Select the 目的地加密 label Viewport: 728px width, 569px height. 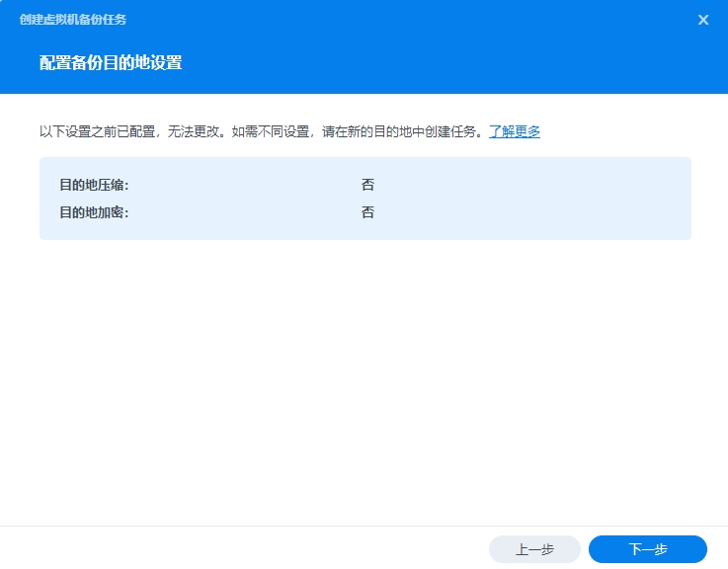click(x=94, y=212)
